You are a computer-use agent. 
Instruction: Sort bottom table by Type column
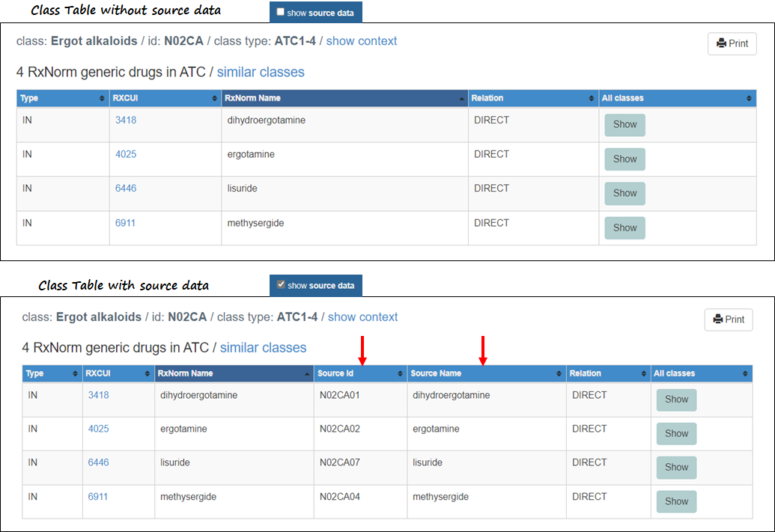tap(52, 373)
